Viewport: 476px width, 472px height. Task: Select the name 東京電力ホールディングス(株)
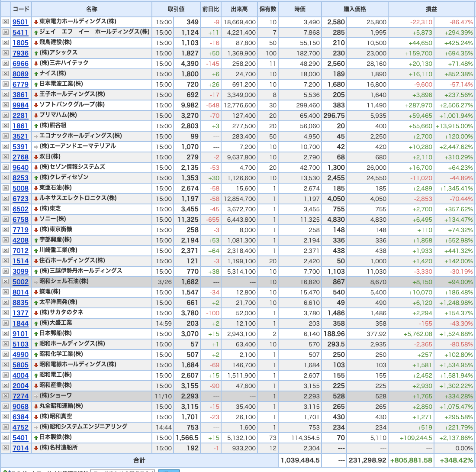click(78, 21)
